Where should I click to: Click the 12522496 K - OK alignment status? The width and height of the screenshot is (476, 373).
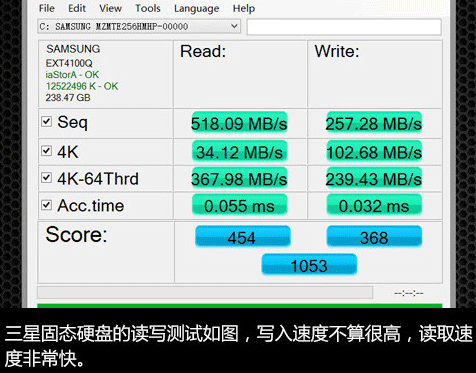82,86
